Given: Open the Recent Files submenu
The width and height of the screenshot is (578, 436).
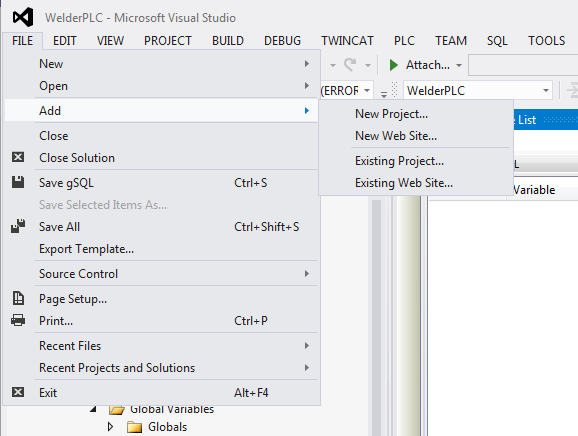Looking at the screenshot, I should [161, 346].
